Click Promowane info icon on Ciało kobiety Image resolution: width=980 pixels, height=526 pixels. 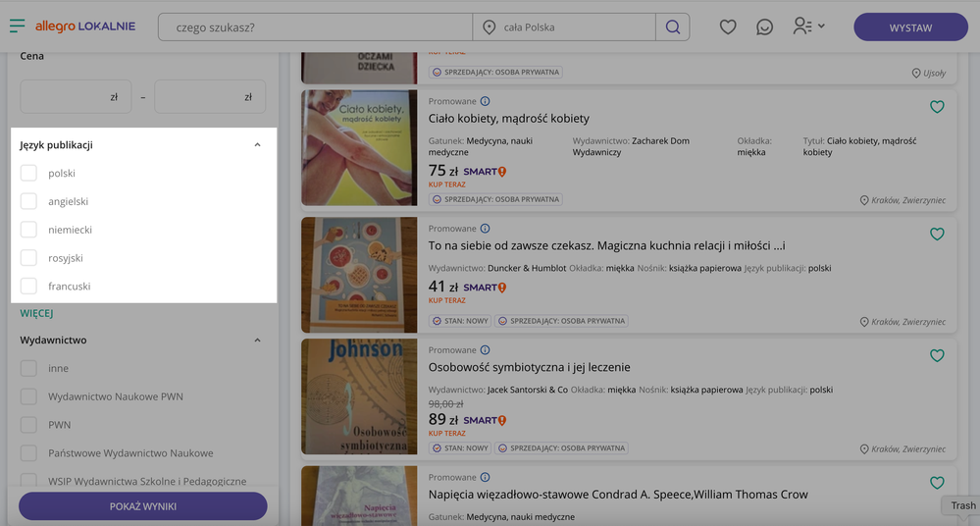coord(485,101)
